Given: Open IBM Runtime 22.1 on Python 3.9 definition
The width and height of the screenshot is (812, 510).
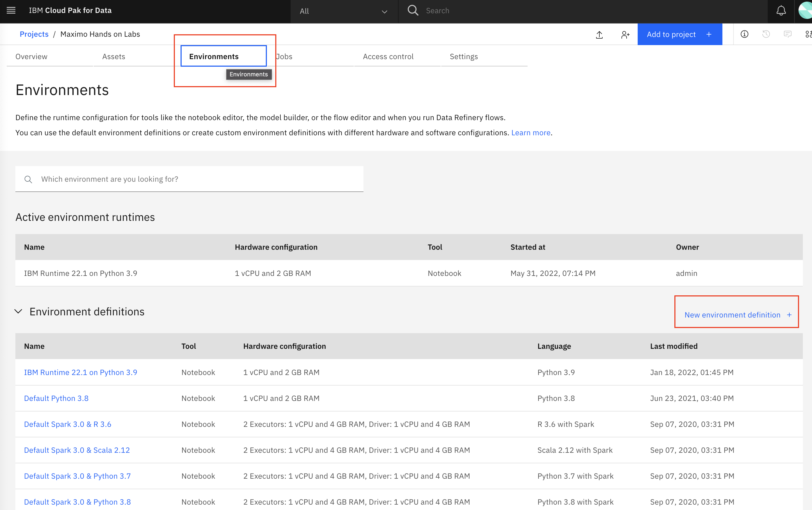Looking at the screenshot, I should 81,372.
